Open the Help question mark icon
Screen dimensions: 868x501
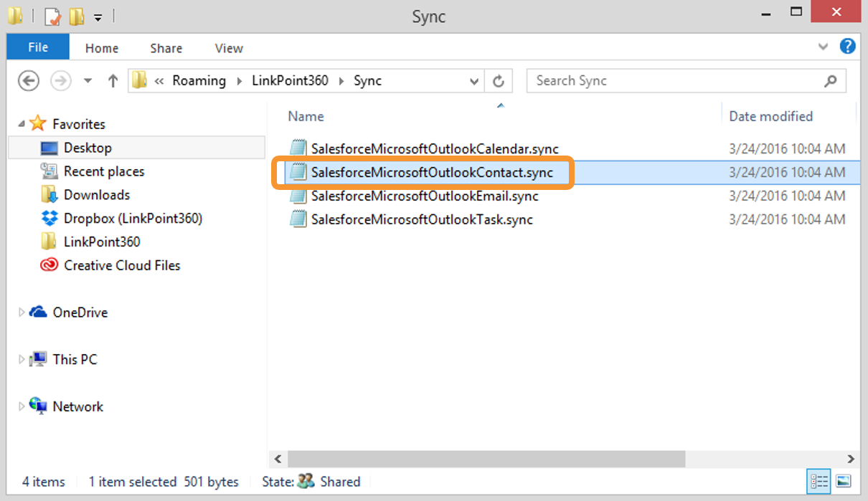[847, 47]
